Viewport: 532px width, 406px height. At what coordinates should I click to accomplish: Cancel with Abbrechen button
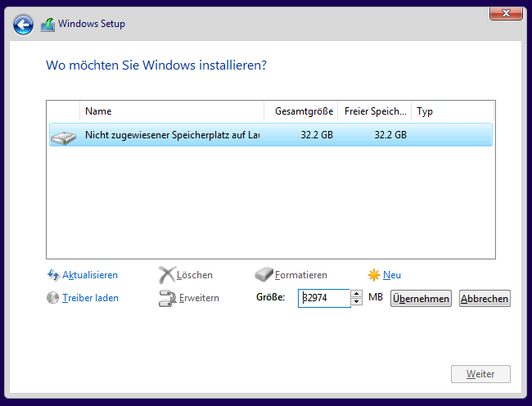click(x=485, y=299)
